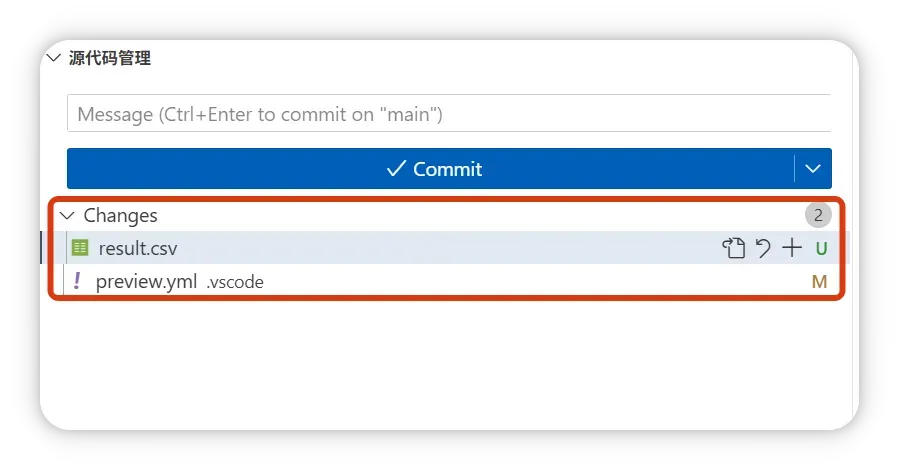Collapse the Changes group chevron
Viewport: 899px width, 470px height.
tap(67, 215)
